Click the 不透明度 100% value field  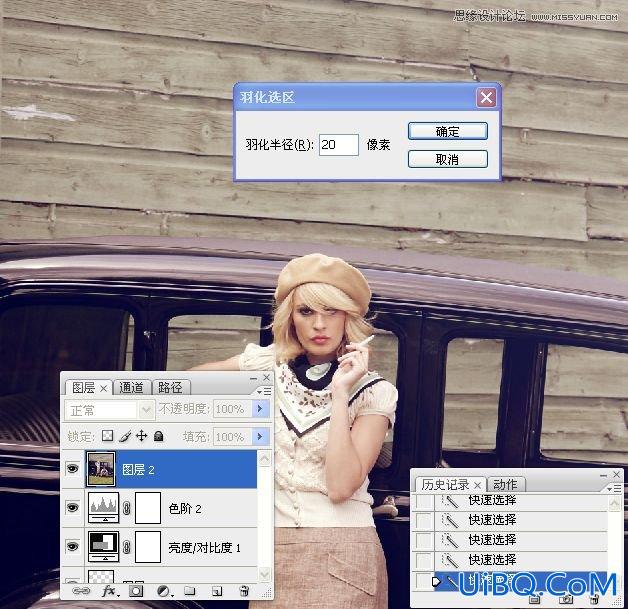(232, 409)
